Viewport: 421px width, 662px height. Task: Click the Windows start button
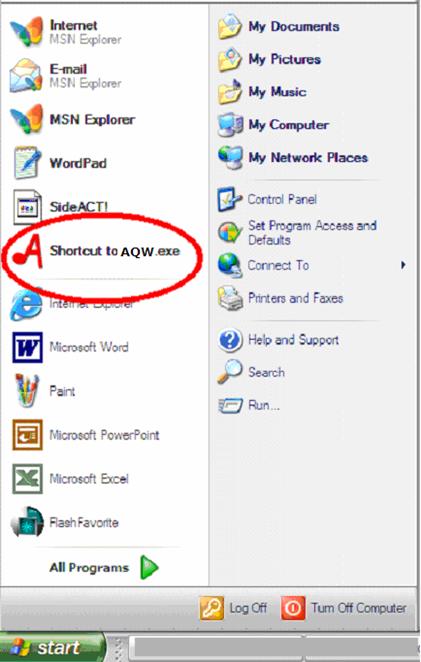pos(52,648)
